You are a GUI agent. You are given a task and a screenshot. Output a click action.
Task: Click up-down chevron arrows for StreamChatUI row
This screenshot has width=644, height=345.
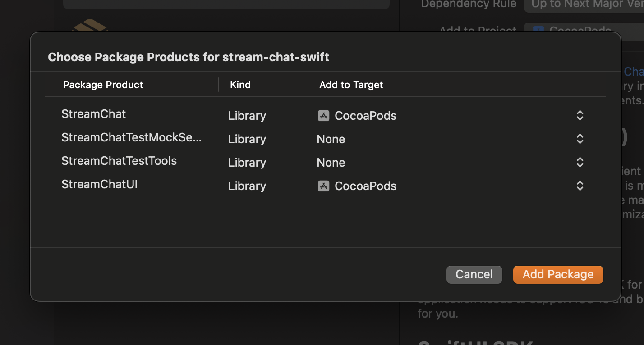580,186
